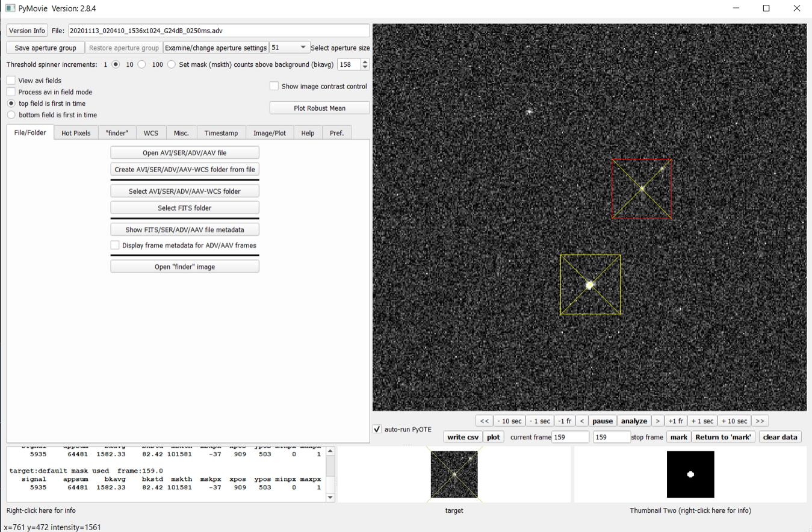Select 'bottom field is first in time'
This screenshot has height=532, width=812.
pyautogui.click(x=11, y=115)
